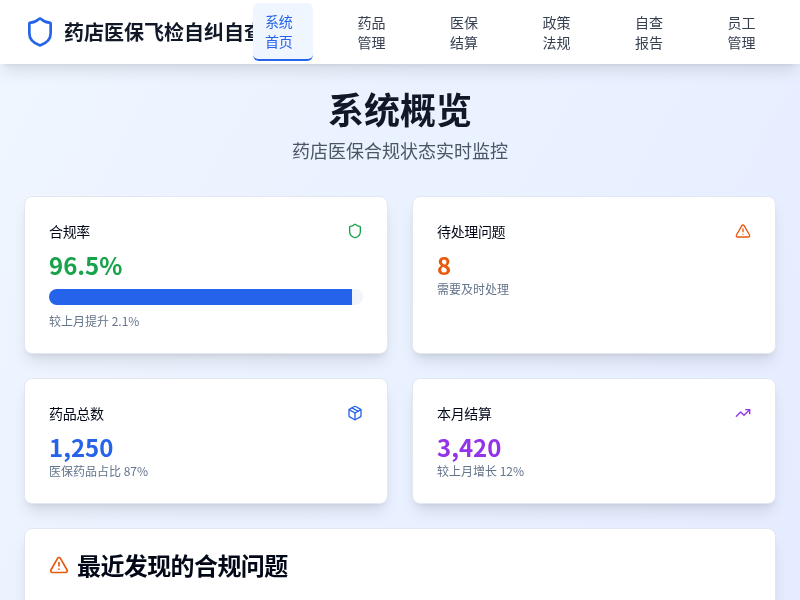Click the compliance rate progress bar

coord(201,297)
